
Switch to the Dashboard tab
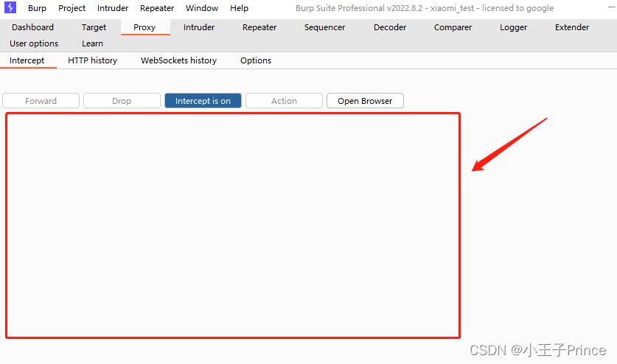(x=32, y=27)
